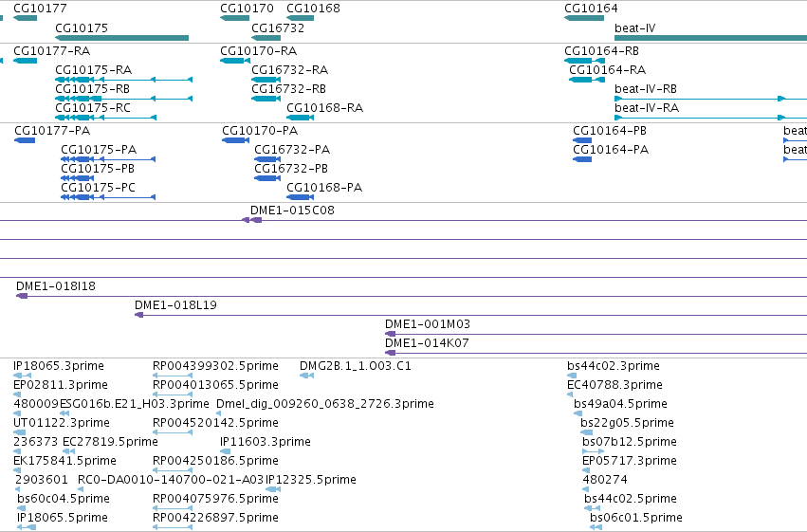Click the RP004250186.5prime EST label
807x532 pixels.
[x=215, y=462]
